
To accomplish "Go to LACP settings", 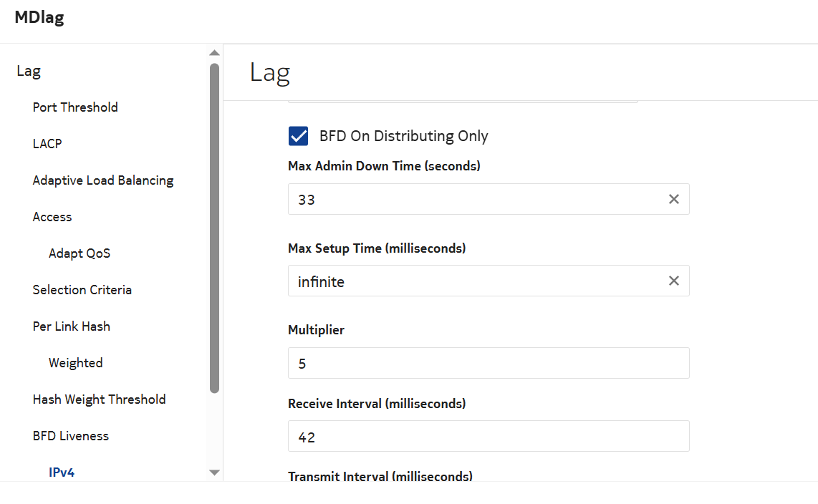I will pyautogui.click(x=47, y=144).
